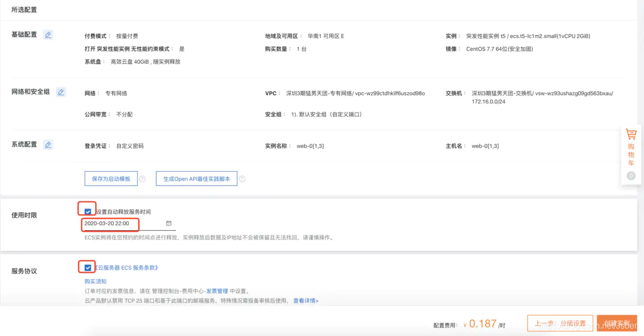Click the 所选配置 heading

(24, 10)
